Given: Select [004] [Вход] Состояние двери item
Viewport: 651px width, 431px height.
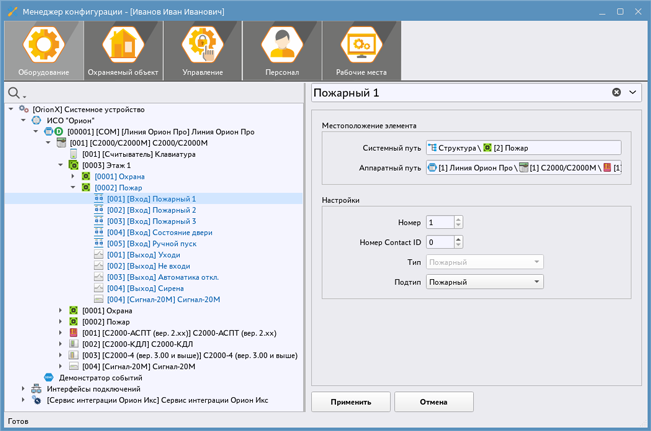Looking at the screenshot, I should tap(159, 232).
